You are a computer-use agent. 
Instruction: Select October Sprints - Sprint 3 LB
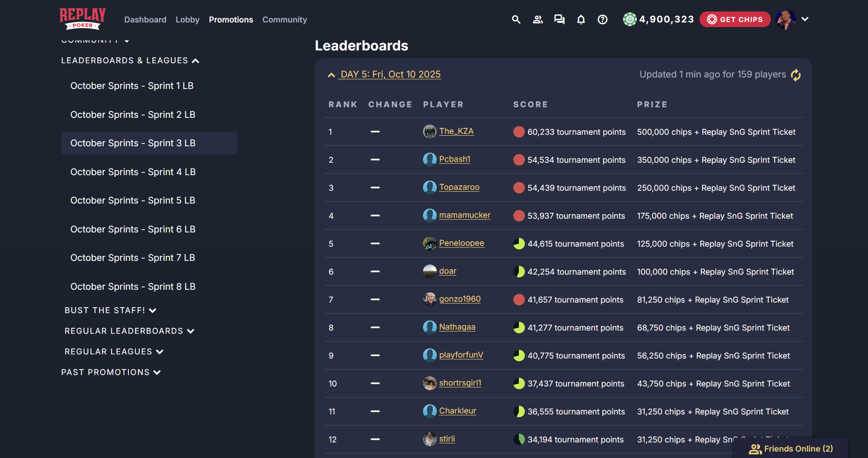(x=149, y=143)
